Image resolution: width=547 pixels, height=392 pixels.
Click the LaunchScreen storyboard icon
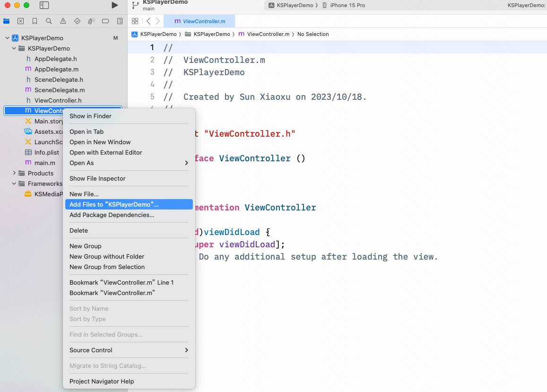point(28,142)
